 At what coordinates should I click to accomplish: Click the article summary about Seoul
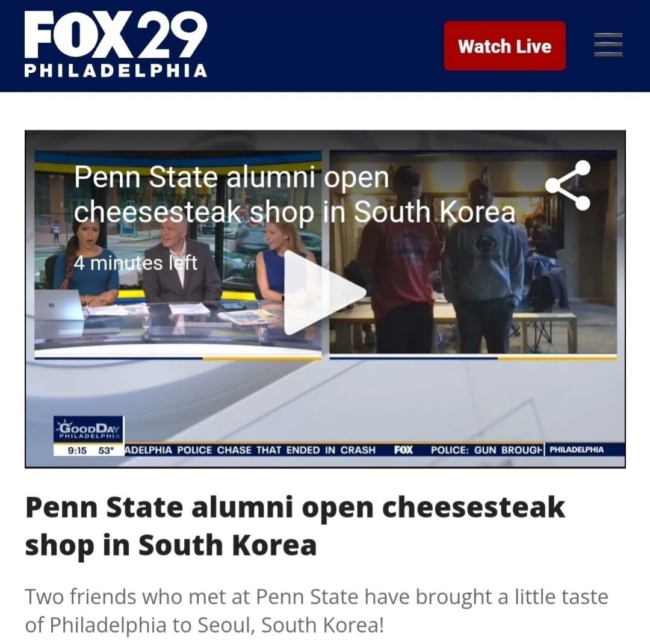tap(317, 611)
